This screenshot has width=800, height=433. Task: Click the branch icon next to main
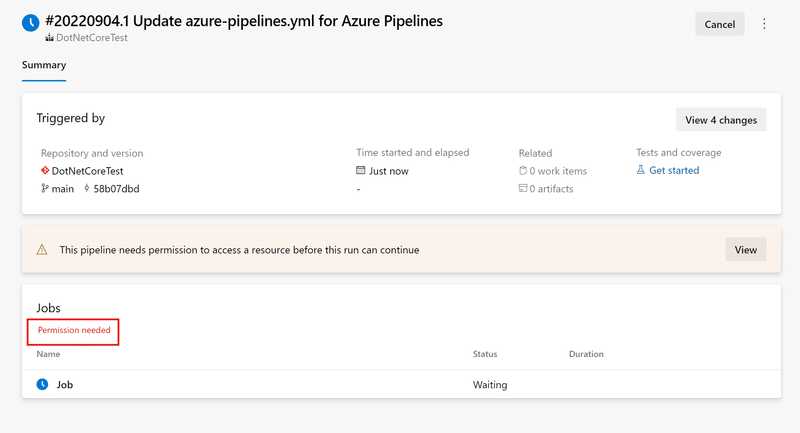pos(45,189)
